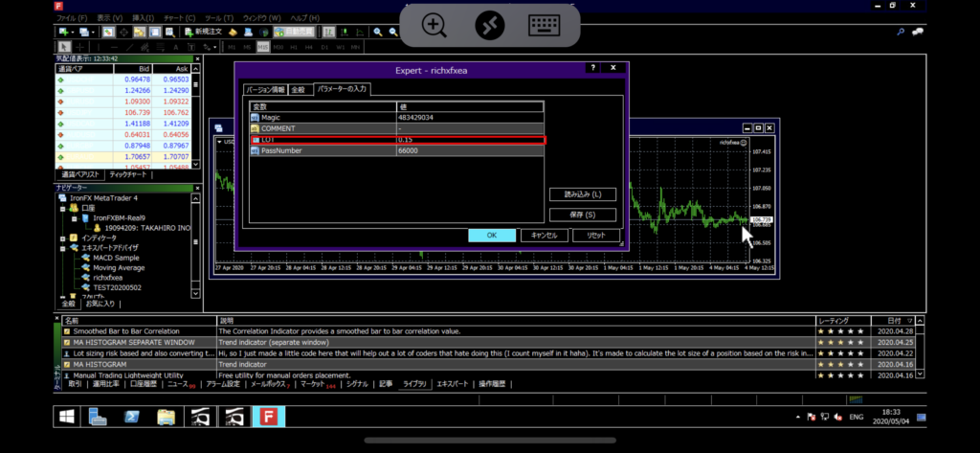Click the zoom in magnifier in the toolbar

click(x=379, y=32)
